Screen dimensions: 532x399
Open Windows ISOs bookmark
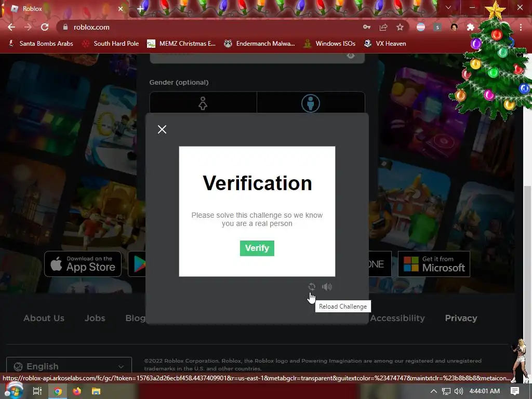(329, 44)
